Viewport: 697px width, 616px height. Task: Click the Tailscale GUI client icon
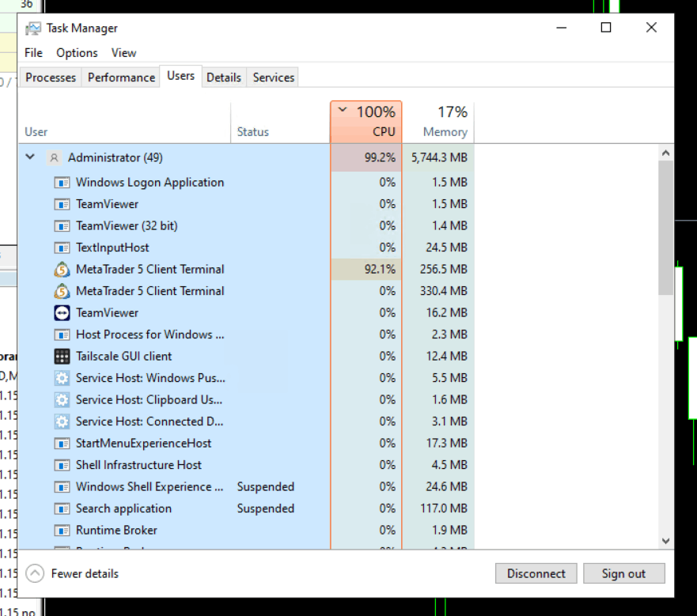[62, 357]
